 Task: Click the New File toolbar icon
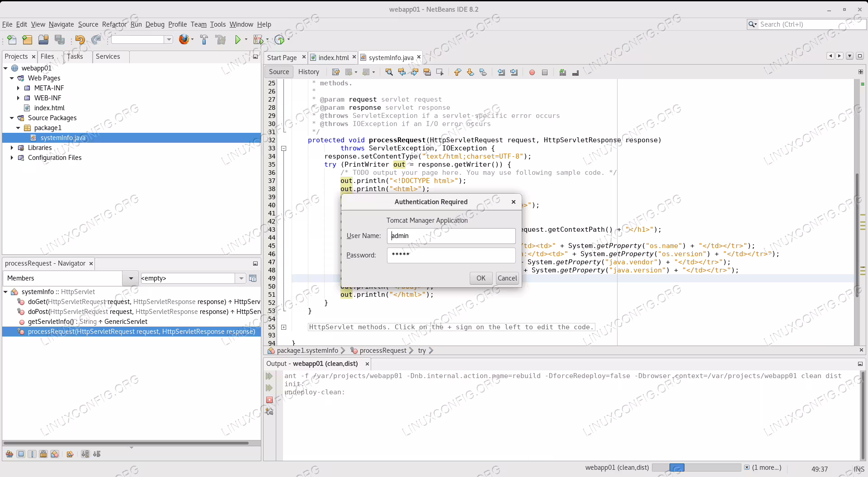[12, 40]
